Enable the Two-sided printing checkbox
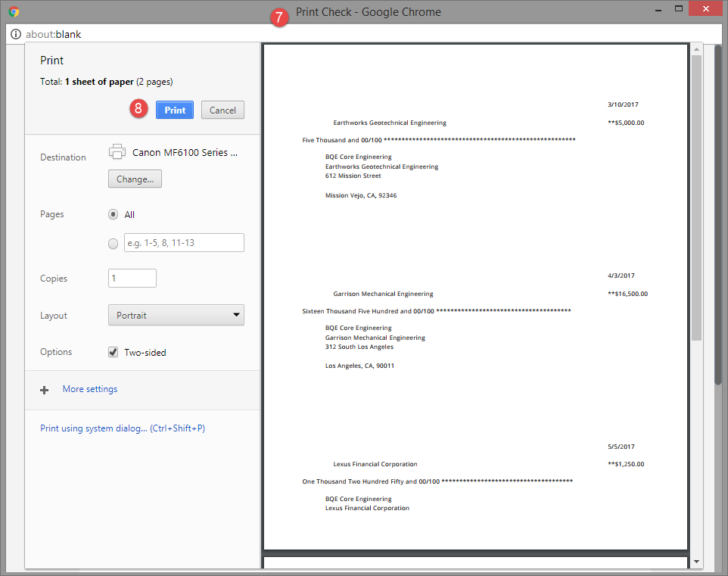The width and height of the screenshot is (728, 576). tap(113, 351)
